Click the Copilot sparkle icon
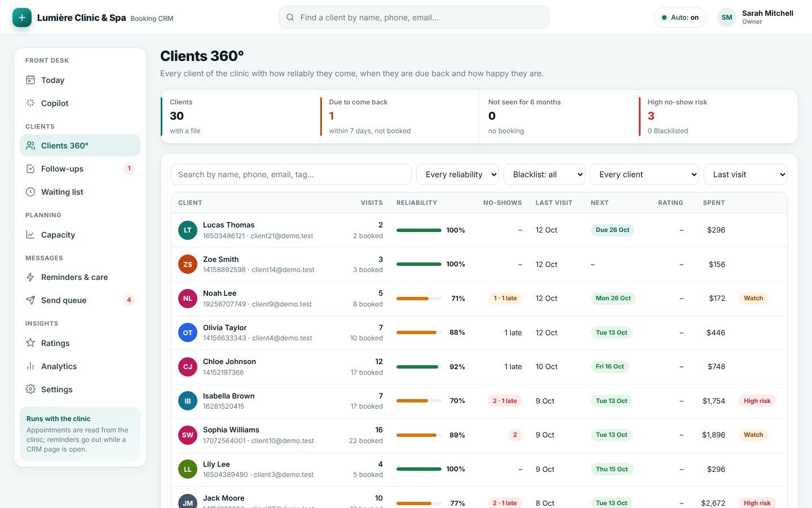Image resolution: width=812 pixels, height=508 pixels. (30, 103)
